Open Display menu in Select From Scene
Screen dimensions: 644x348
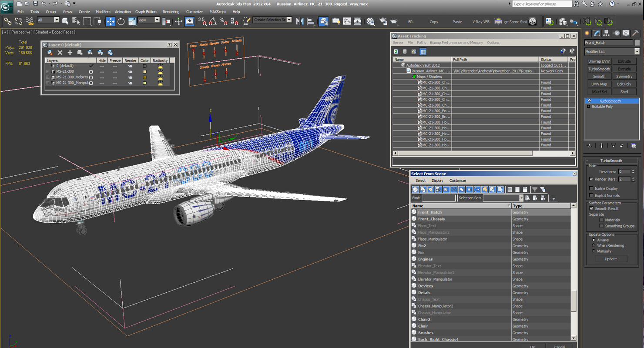437,181
